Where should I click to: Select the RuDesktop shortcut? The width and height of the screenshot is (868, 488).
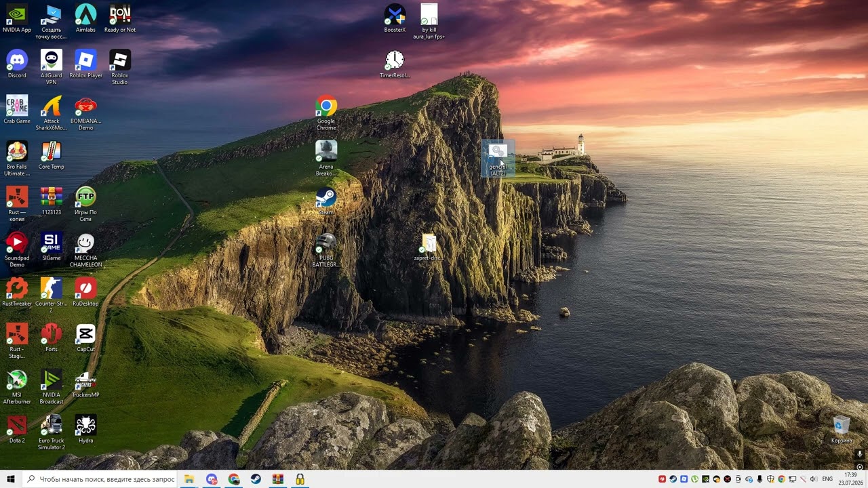85,291
